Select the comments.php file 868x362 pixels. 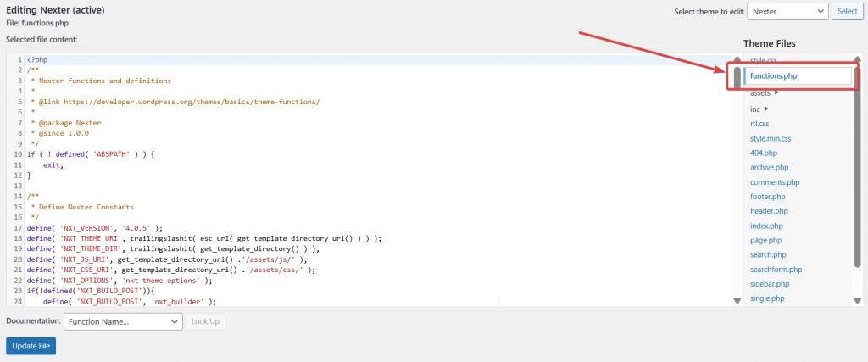point(774,182)
